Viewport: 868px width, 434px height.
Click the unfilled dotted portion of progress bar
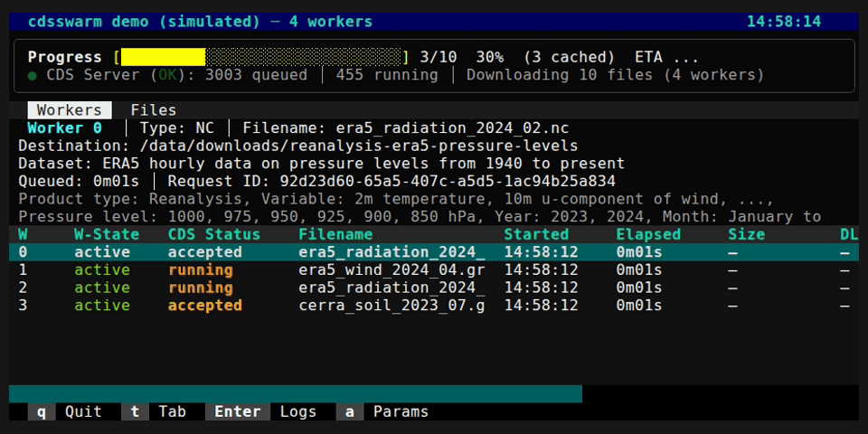click(x=303, y=57)
